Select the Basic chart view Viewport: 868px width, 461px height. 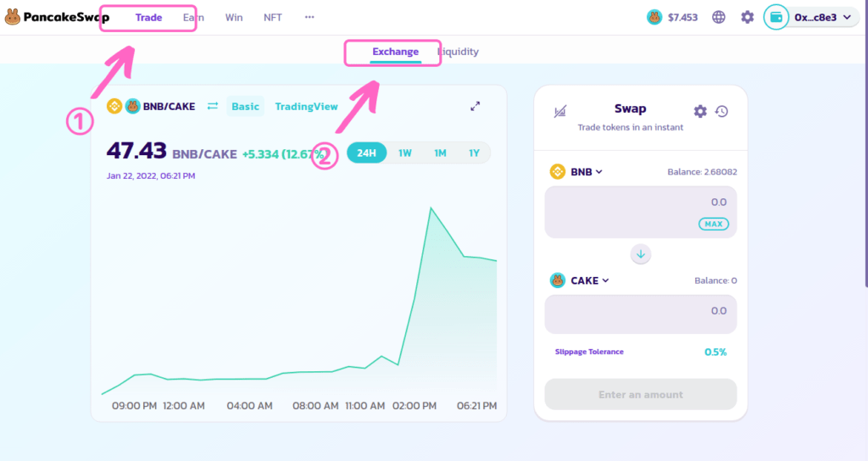coord(245,106)
